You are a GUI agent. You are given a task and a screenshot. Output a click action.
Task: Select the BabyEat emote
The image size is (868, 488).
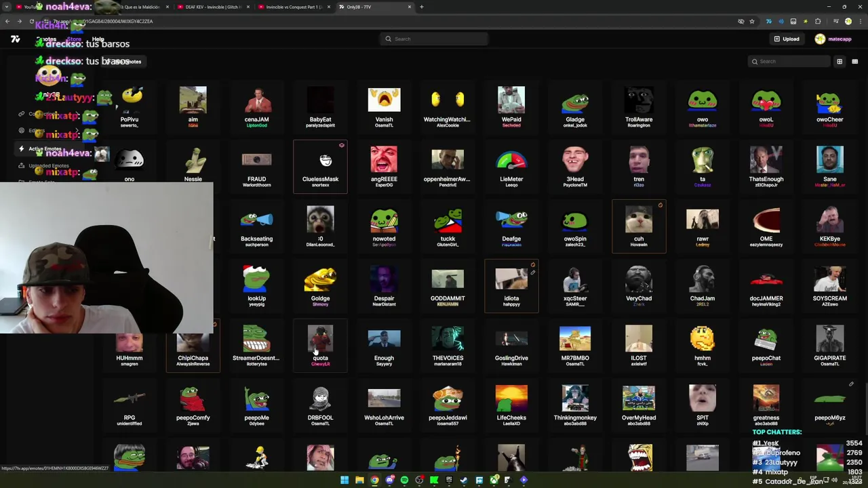(x=320, y=107)
